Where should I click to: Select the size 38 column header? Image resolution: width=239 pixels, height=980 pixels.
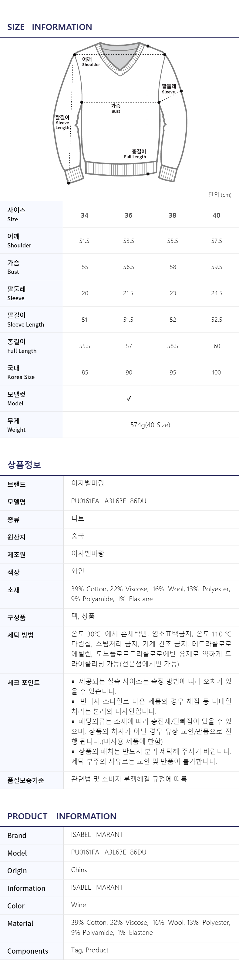(x=172, y=215)
